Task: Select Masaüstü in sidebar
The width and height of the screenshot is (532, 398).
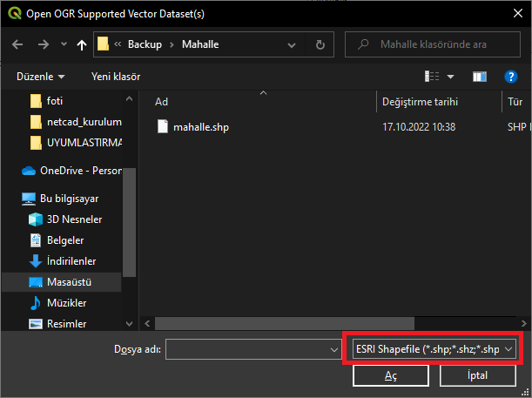Action: tap(62, 282)
